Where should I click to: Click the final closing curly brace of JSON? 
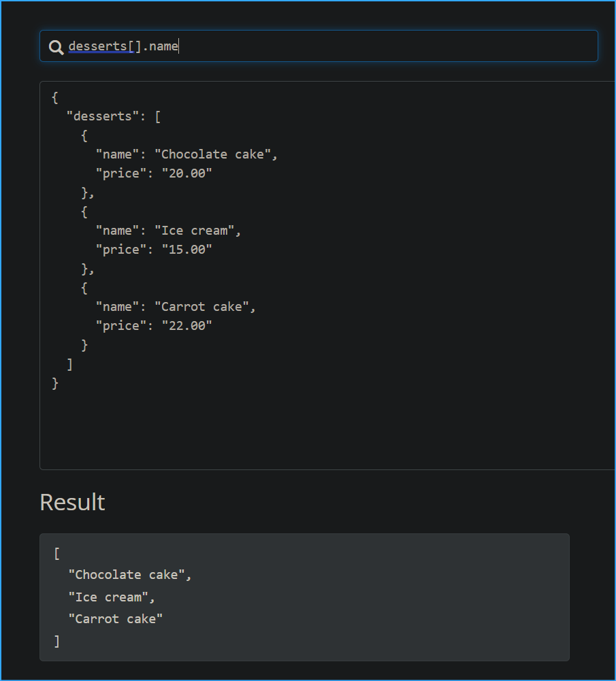coord(55,383)
